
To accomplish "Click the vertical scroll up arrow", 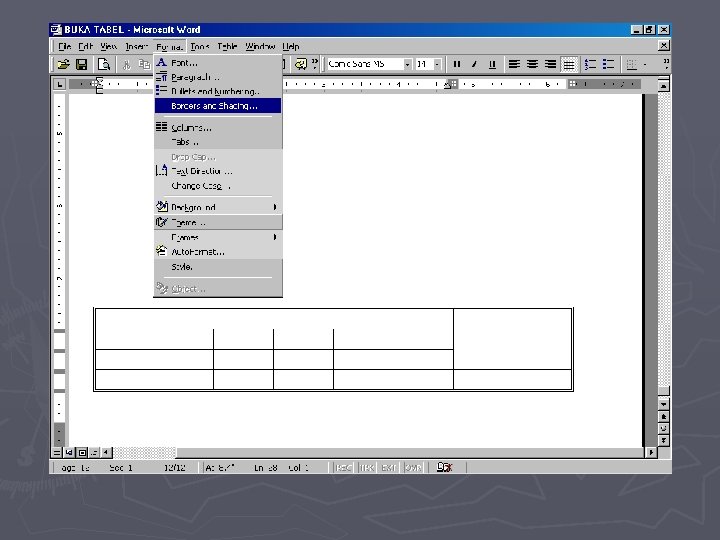I will point(664,86).
